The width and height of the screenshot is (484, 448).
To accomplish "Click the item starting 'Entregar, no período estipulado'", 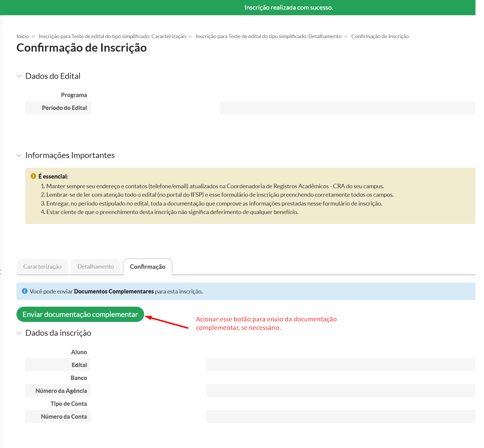I will click(214, 203).
